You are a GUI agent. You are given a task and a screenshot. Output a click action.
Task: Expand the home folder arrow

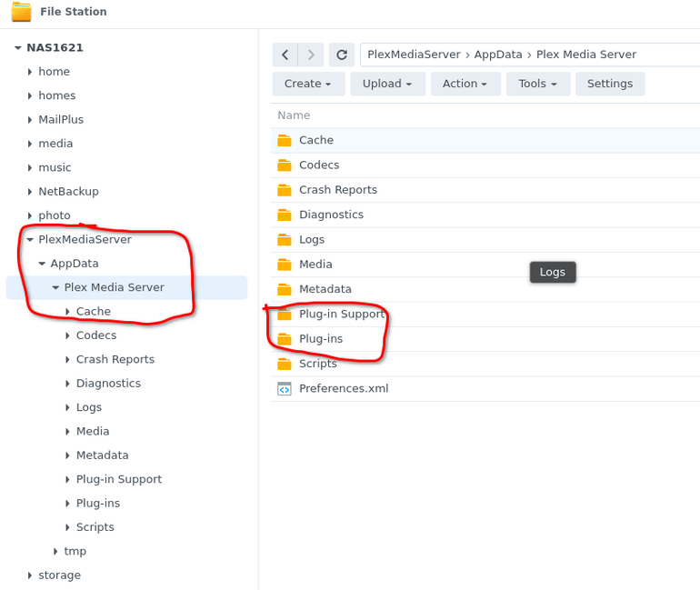[30, 72]
